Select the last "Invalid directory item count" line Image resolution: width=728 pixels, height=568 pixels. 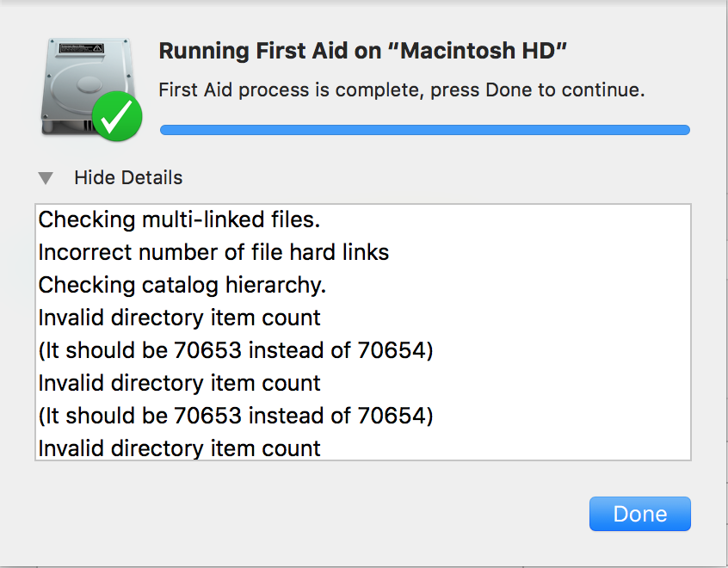[179, 448]
